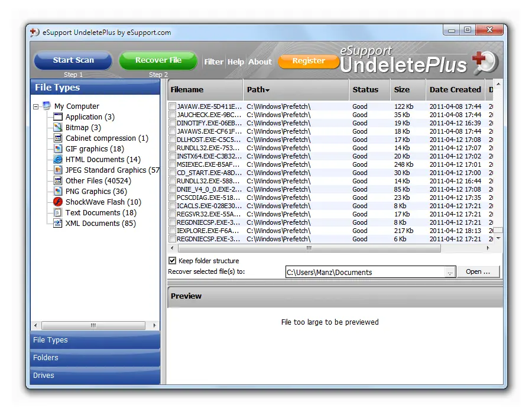Click the file list horizontal scrollbar thumb
This screenshot has width=532, height=414.
309,248
